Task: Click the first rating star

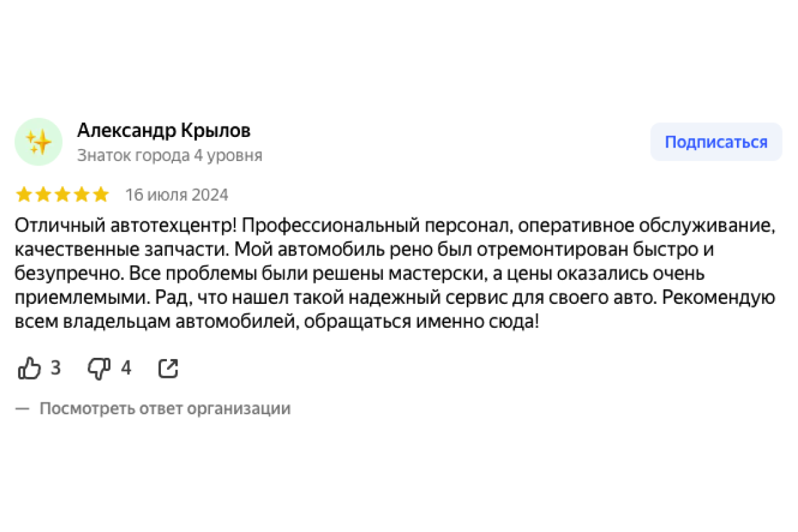Action: [24, 195]
